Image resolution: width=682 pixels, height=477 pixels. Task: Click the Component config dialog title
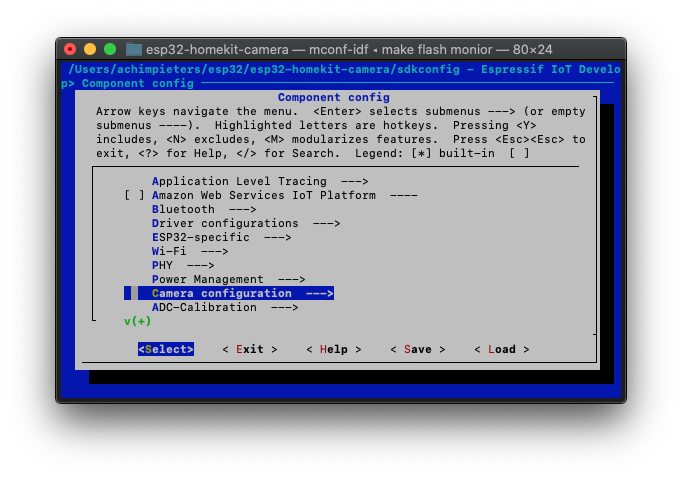[x=334, y=97]
